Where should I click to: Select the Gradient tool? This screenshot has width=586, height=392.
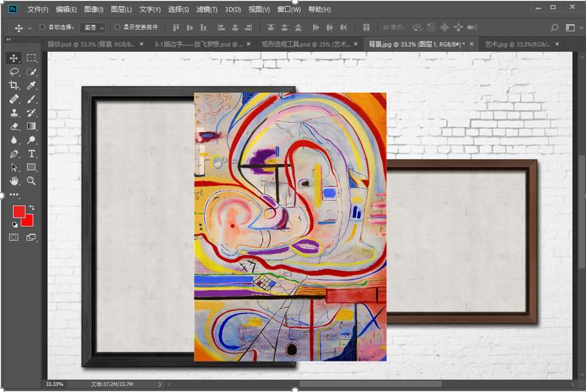click(31, 127)
